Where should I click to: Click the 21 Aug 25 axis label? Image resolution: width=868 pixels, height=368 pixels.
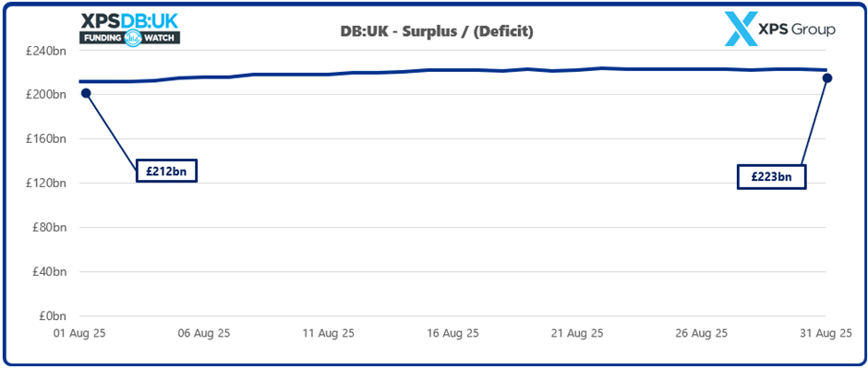[x=577, y=334]
